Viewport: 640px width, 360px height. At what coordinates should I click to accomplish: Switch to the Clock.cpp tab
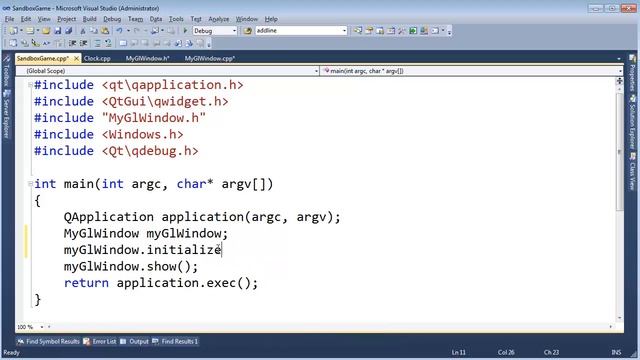(97, 59)
